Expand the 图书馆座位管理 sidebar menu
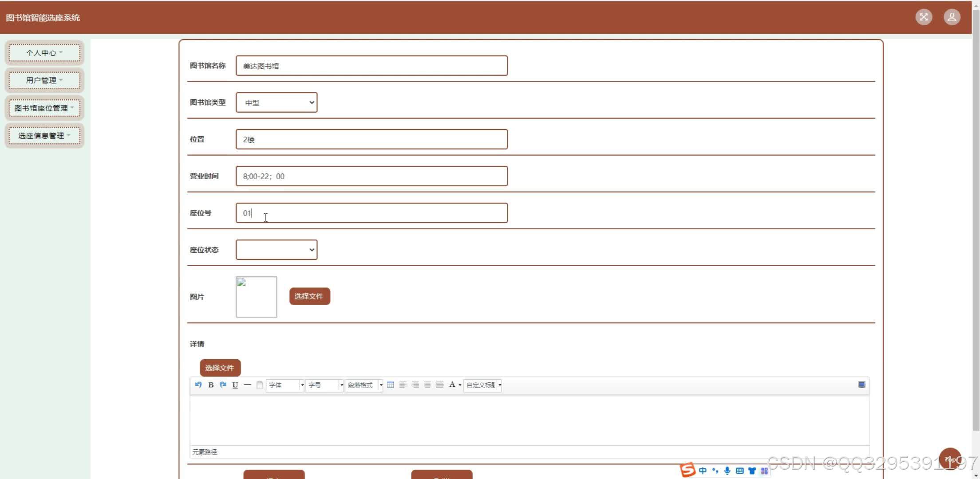Screen dimensions: 980x479 (x=44, y=108)
